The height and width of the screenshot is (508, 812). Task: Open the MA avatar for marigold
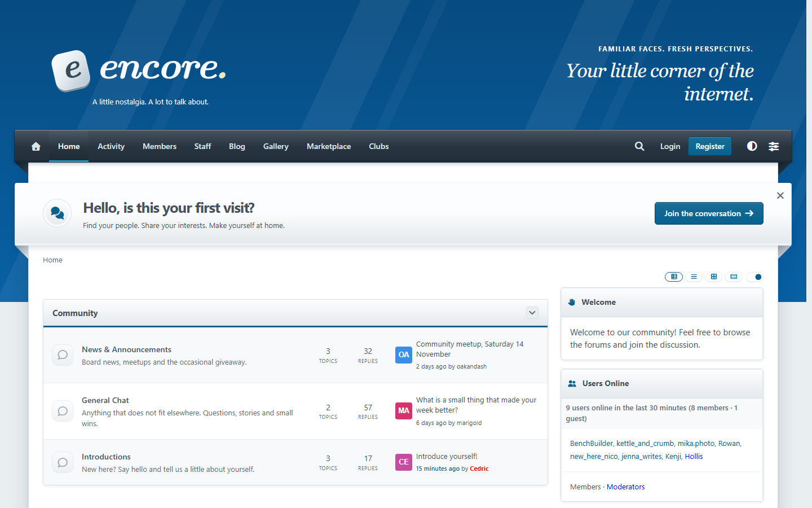[404, 411]
